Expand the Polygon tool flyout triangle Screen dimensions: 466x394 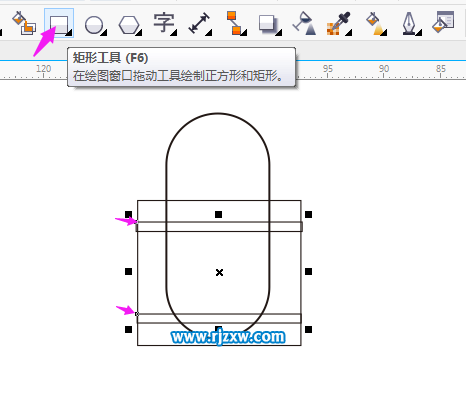click(139, 33)
